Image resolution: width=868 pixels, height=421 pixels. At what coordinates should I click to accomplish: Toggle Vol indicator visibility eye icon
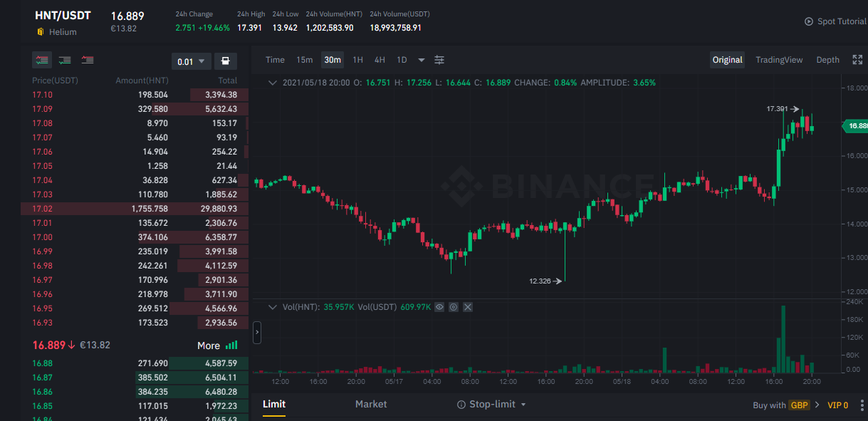439,307
